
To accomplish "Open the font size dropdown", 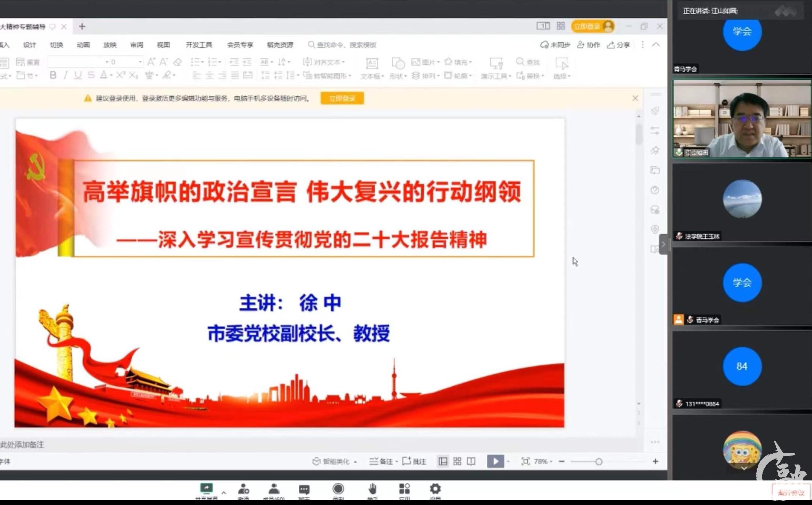I will pyautogui.click(x=140, y=62).
